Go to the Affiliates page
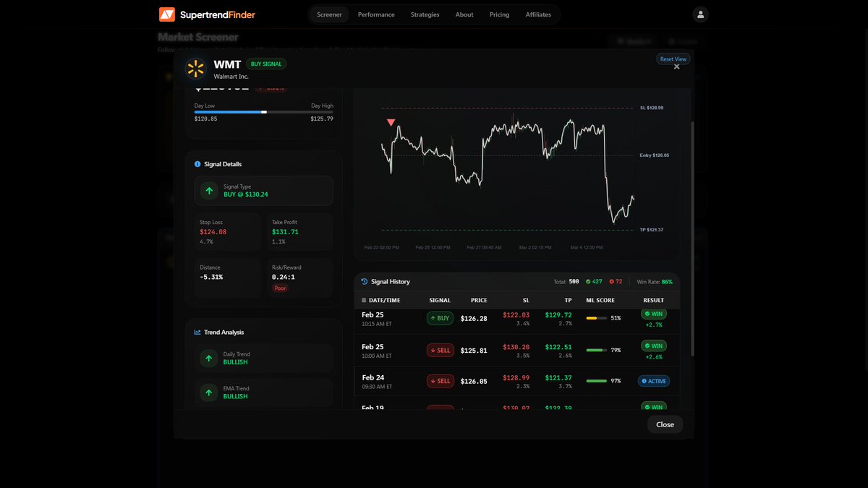 [538, 14]
